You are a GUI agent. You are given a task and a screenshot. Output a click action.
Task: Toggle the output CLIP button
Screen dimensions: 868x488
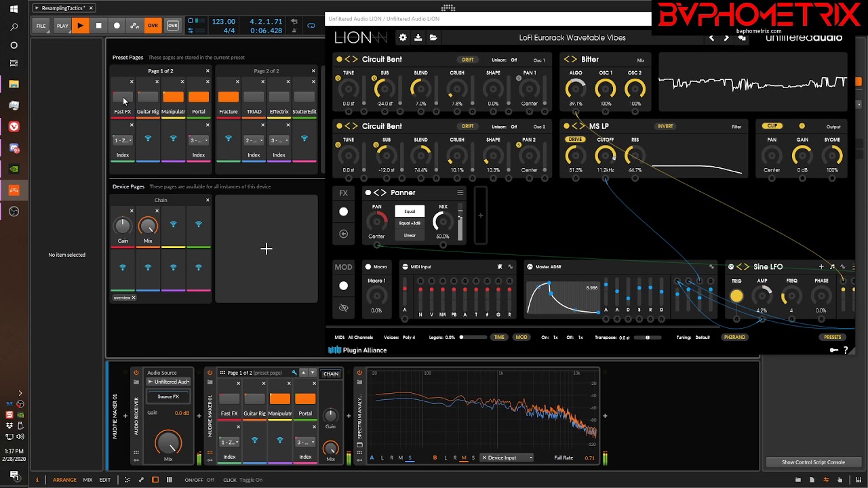[x=772, y=126]
